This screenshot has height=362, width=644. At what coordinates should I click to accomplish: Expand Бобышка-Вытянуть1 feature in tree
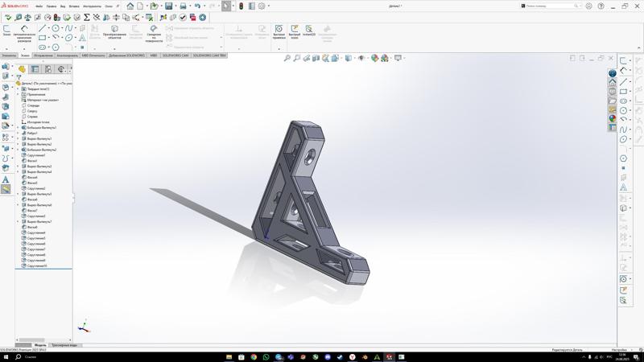[18, 128]
